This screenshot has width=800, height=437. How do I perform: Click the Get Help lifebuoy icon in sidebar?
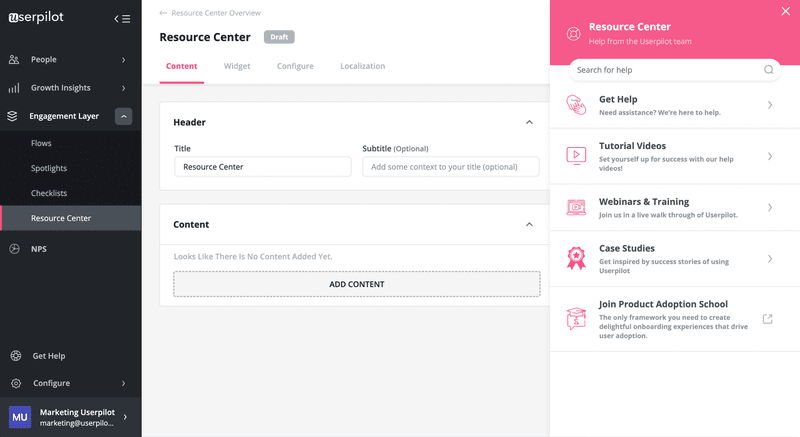click(x=16, y=356)
